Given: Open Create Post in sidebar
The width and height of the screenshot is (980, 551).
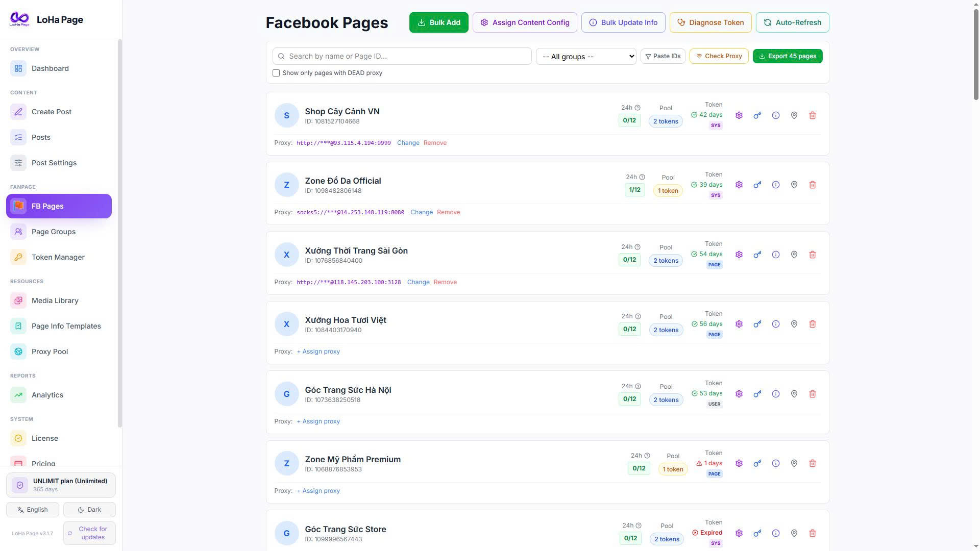Looking at the screenshot, I should pyautogui.click(x=59, y=112).
